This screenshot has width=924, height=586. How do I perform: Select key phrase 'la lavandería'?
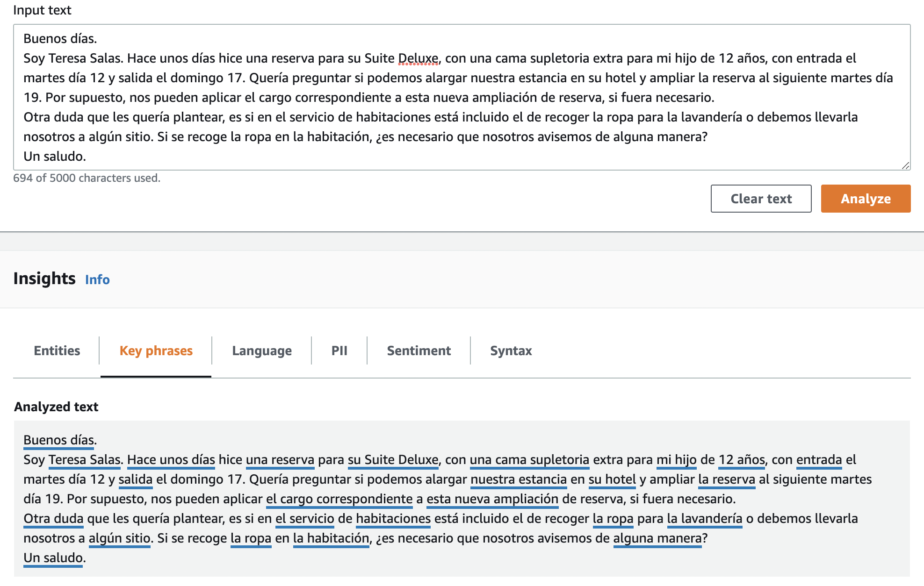[704, 519]
